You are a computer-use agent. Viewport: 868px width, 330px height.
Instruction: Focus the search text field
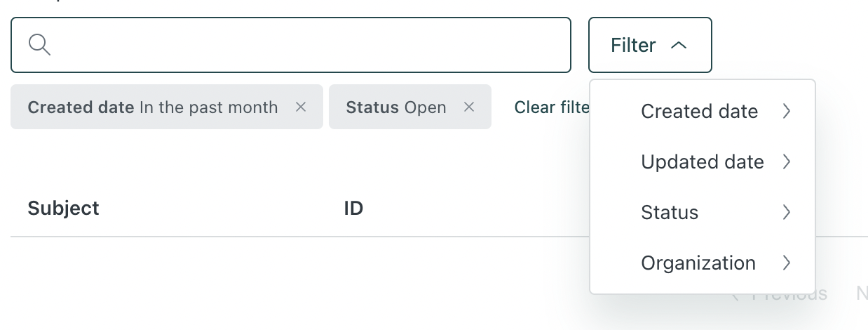click(308, 45)
